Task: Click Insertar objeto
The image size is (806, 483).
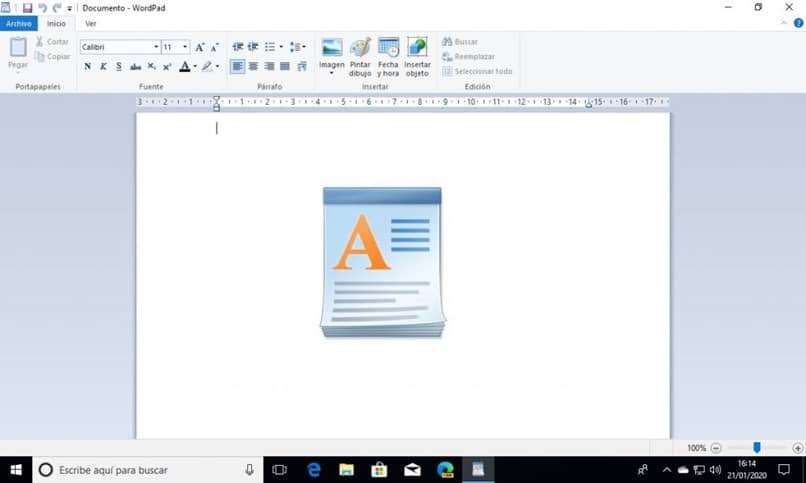Action: pyautogui.click(x=417, y=57)
